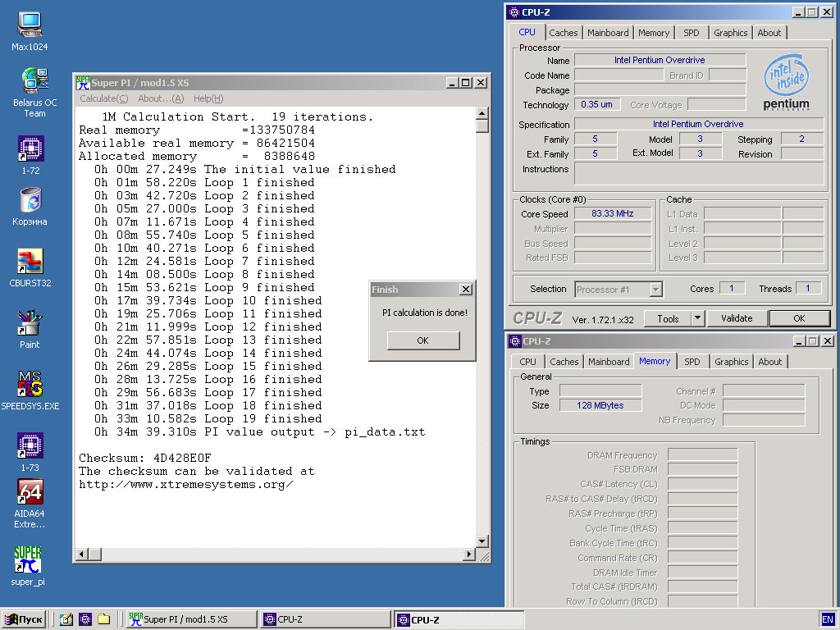This screenshot has width=840, height=630.
Task: Switch to active CPU-Z taskbar button
Action: coord(459,619)
